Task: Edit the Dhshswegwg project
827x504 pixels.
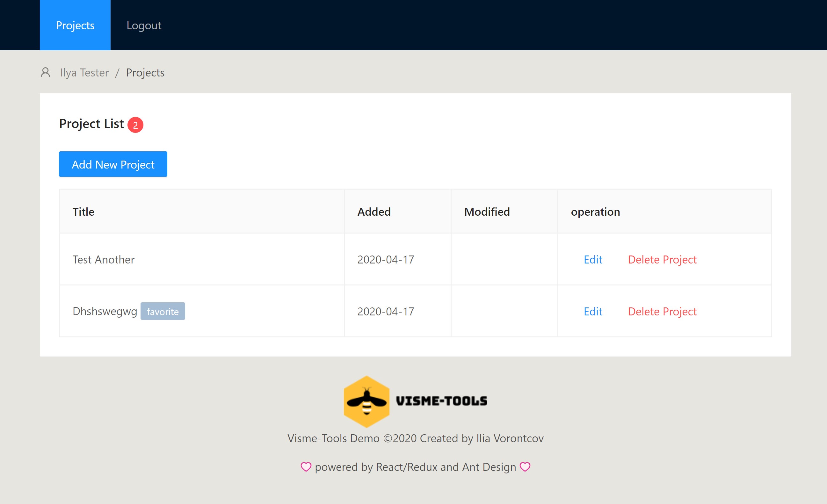Action: pos(593,311)
